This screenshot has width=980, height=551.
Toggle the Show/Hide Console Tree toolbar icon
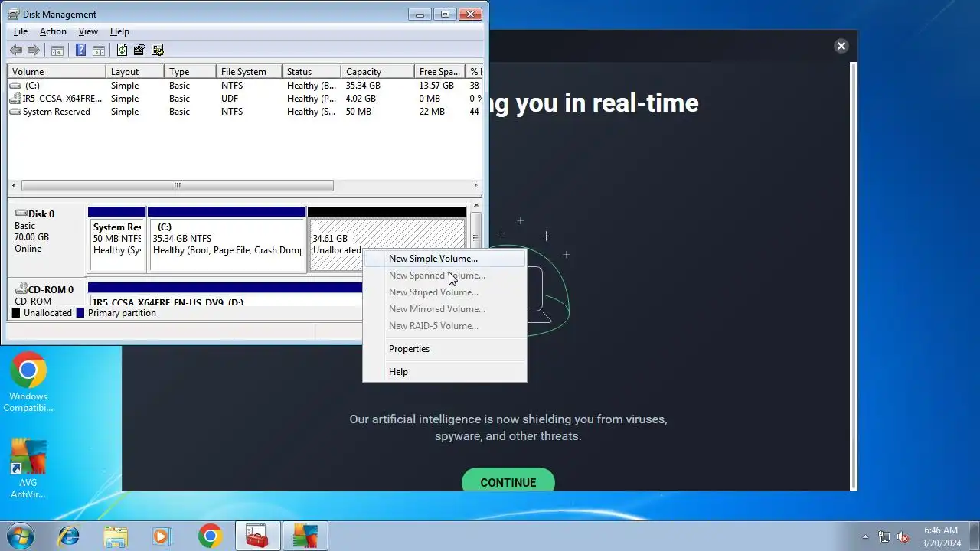click(57, 51)
